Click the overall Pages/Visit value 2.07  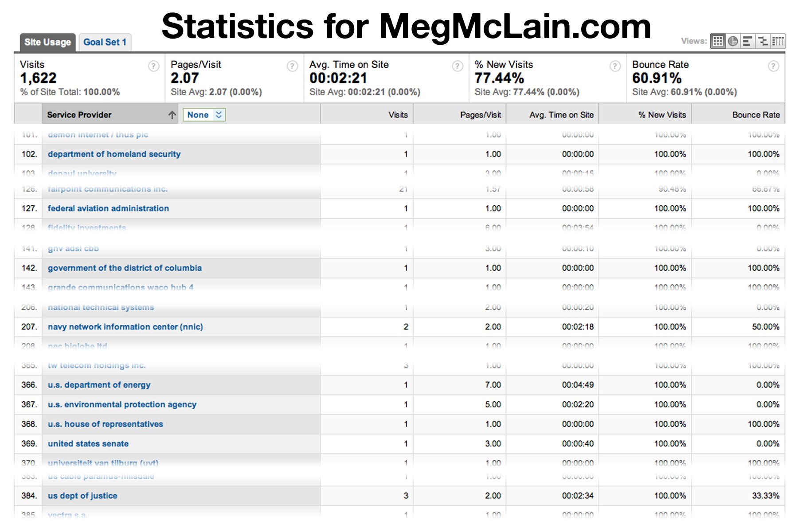coord(185,78)
